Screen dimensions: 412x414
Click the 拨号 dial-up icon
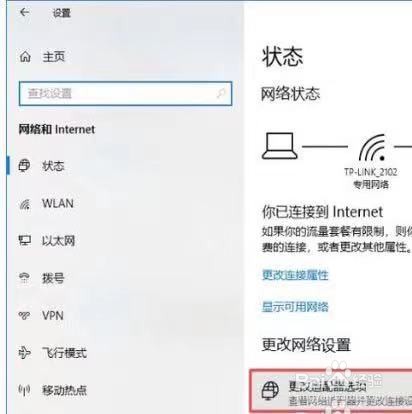coord(24,278)
